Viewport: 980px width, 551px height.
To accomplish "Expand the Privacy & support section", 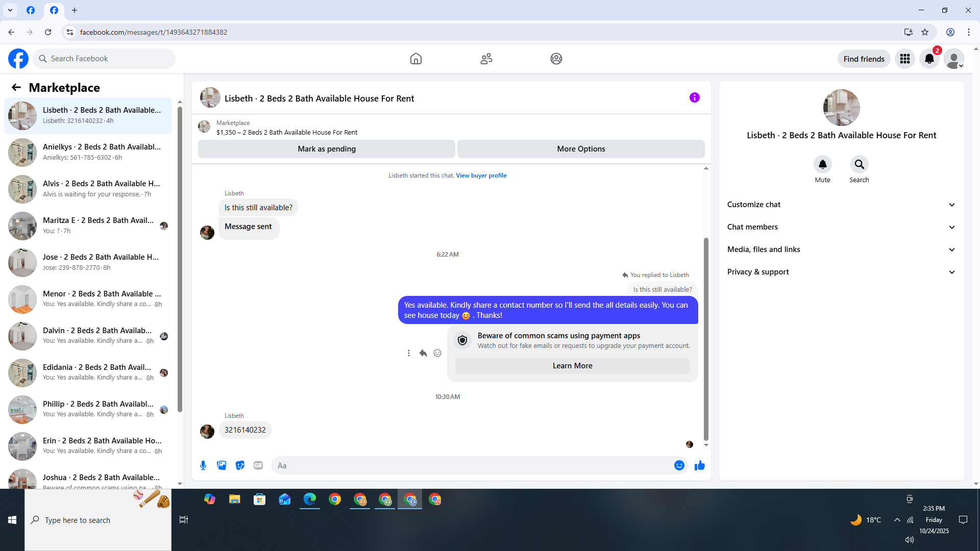I will pos(841,272).
